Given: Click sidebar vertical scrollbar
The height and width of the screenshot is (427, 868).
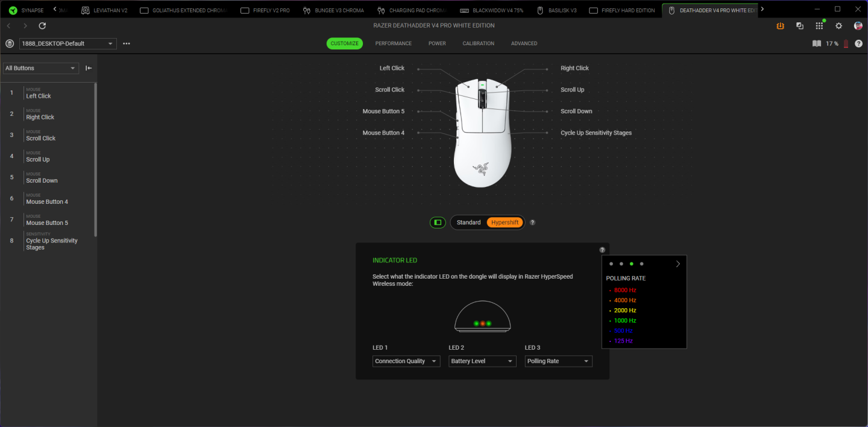Looking at the screenshot, I should pyautogui.click(x=95, y=160).
